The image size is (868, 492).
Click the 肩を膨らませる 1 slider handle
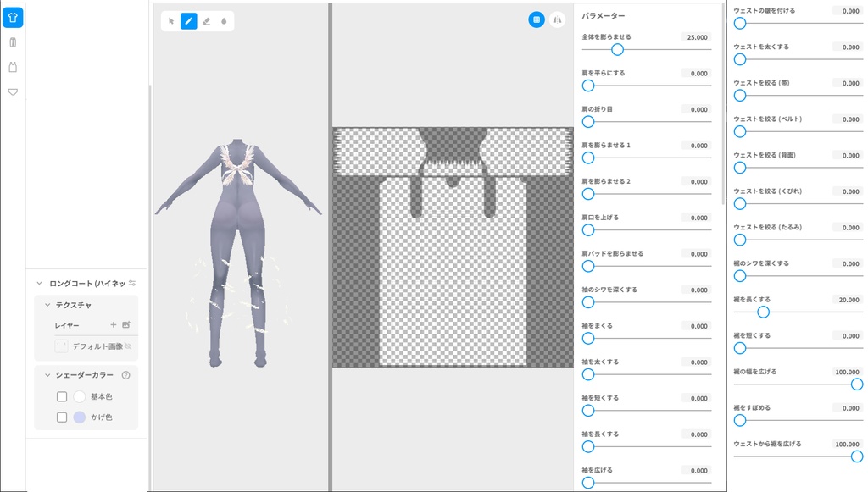[x=588, y=158]
